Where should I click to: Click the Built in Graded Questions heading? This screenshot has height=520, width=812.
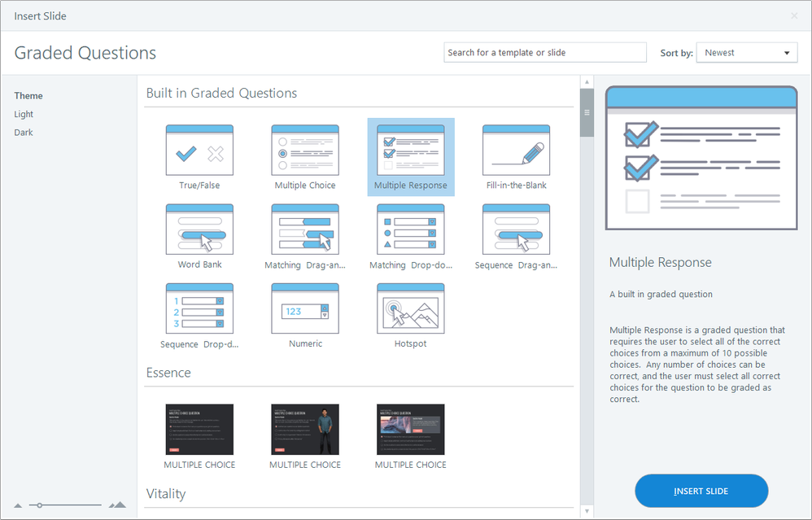coord(221,94)
